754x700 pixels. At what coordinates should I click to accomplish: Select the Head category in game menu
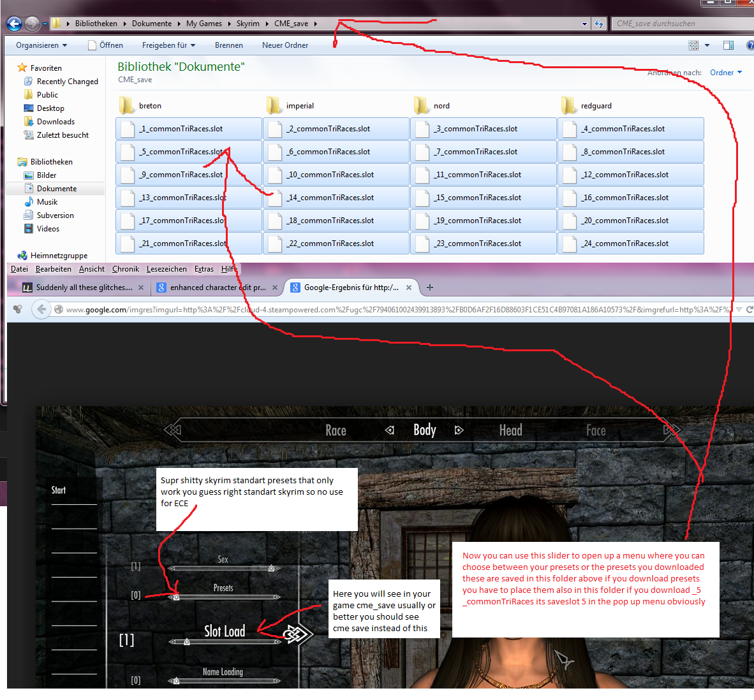511,430
